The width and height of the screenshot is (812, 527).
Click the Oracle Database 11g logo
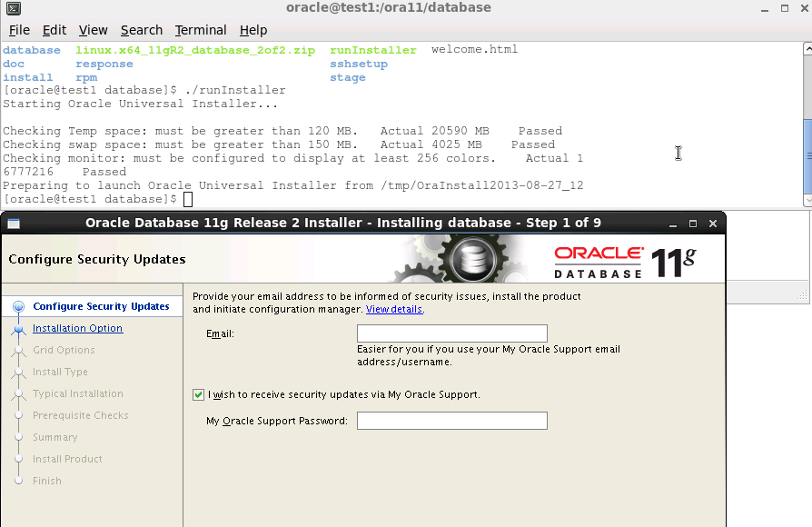[x=625, y=263]
